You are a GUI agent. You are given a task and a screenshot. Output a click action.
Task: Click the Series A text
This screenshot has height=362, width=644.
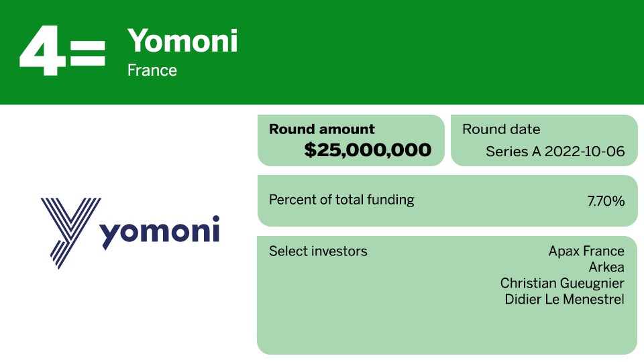tap(513, 152)
